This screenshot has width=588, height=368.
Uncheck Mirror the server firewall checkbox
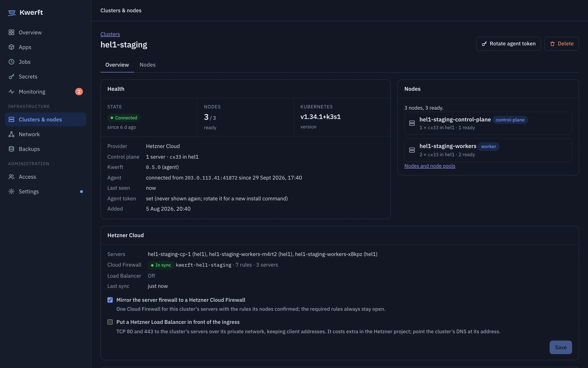[x=110, y=300]
